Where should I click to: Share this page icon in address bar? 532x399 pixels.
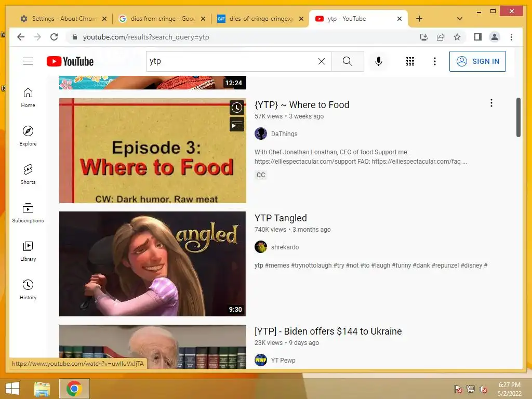coord(441,37)
